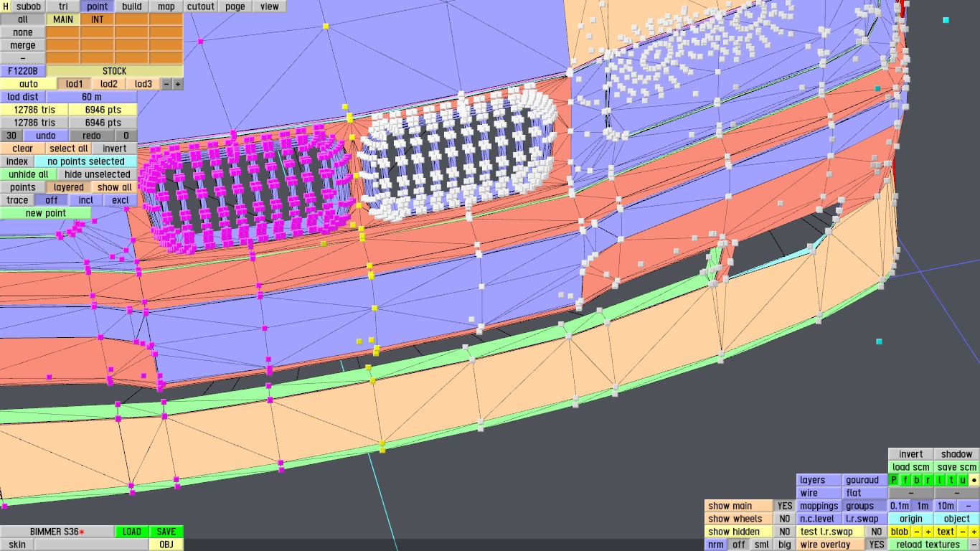
Task: Click 'unhide all'
Action: click(x=29, y=174)
